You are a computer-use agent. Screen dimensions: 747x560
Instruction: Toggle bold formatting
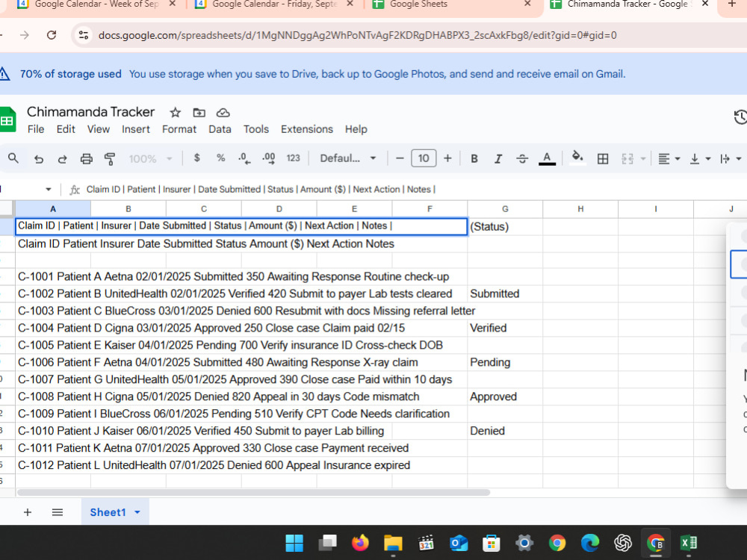click(474, 158)
